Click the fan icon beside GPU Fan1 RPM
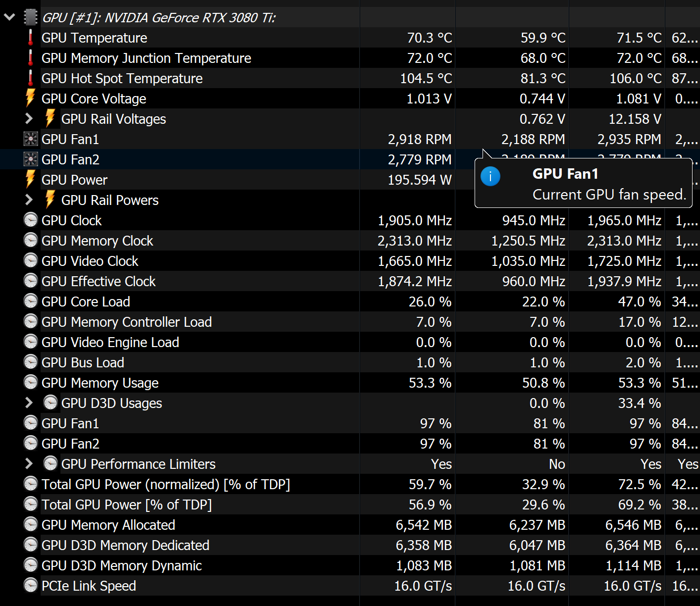Screen dimensions: 700x606 click(x=31, y=139)
